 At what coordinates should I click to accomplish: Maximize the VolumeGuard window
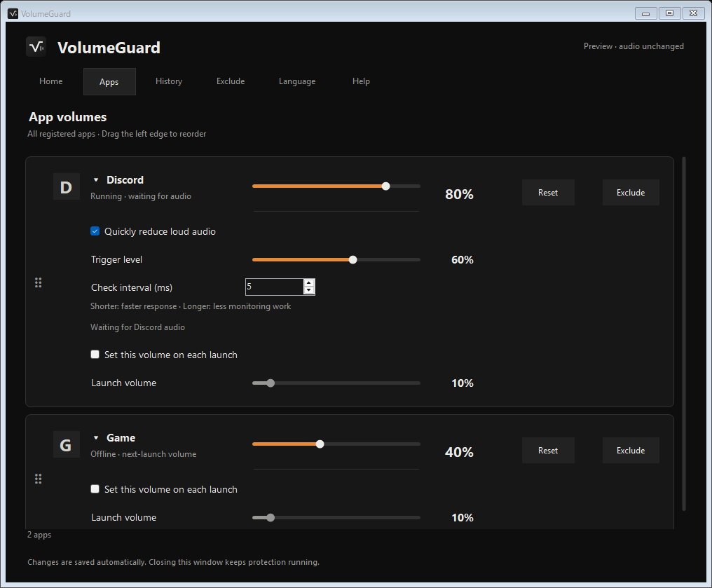tap(669, 13)
